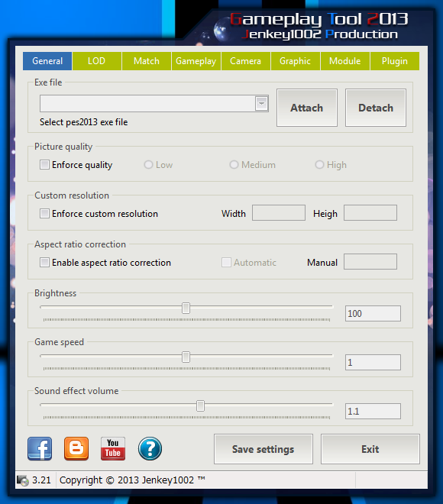The width and height of the screenshot is (443, 504).
Task: Click the Brightness slider handle
Action: [186, 308]
